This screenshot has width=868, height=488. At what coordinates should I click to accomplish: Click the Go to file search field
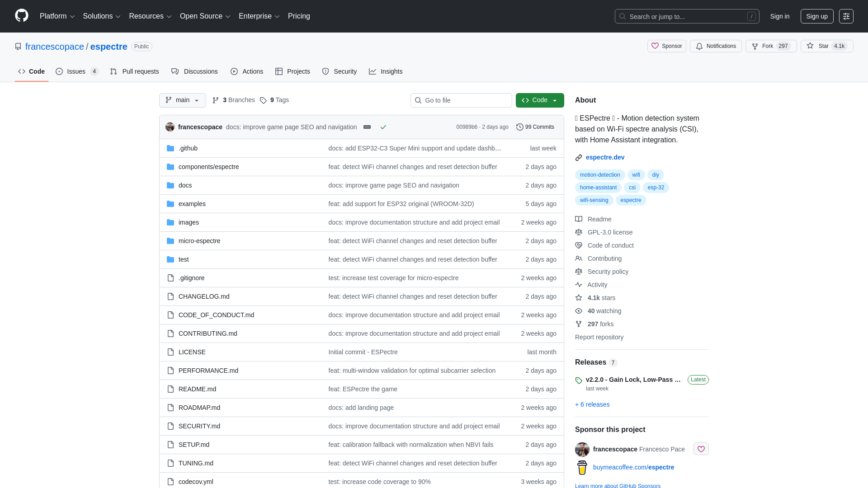(x=461, y=100)
